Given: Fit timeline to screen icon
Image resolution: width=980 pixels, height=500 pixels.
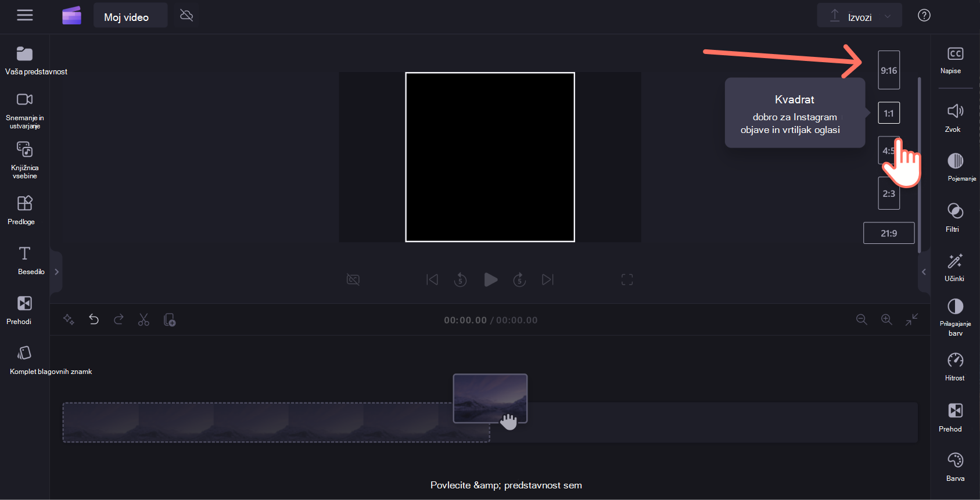Looking at the screenshot, I should click(911, 319).
